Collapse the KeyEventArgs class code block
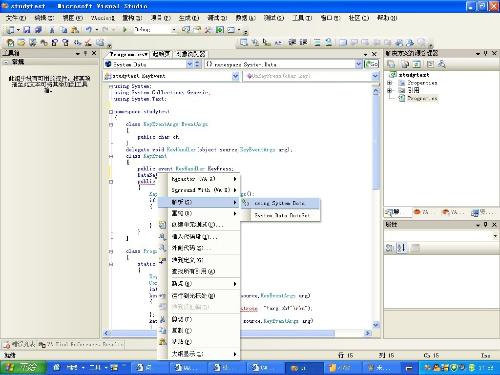500x375 pixels. (x=111, y=124)
